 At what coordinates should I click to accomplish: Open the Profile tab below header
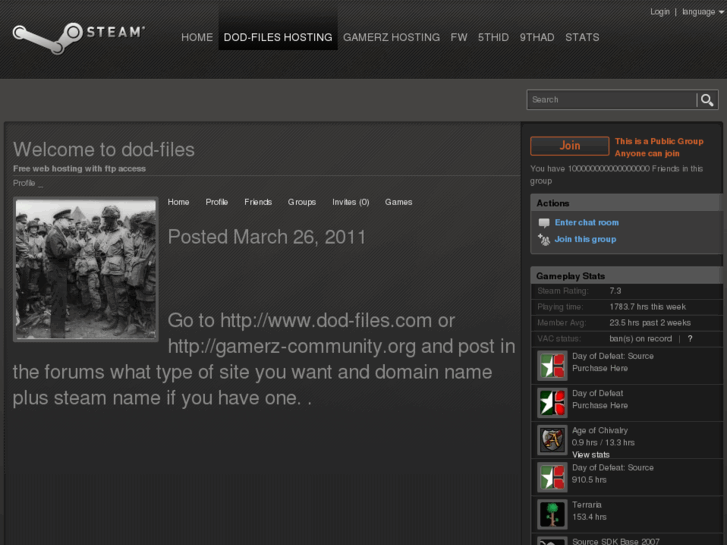tap(217, 202)
